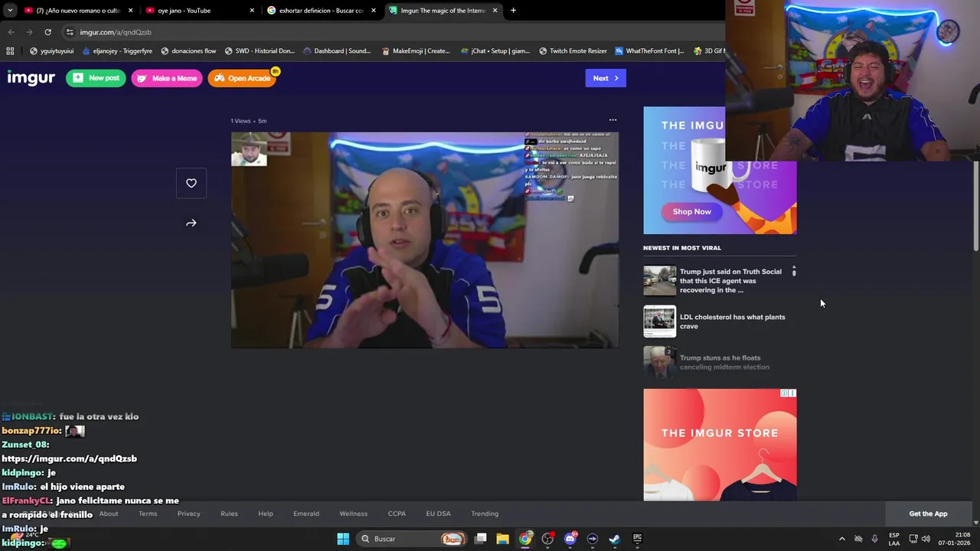
Task: Open the apps grid in the bookmarks bar
Action: pyautogui.click(x=10, y=51)
